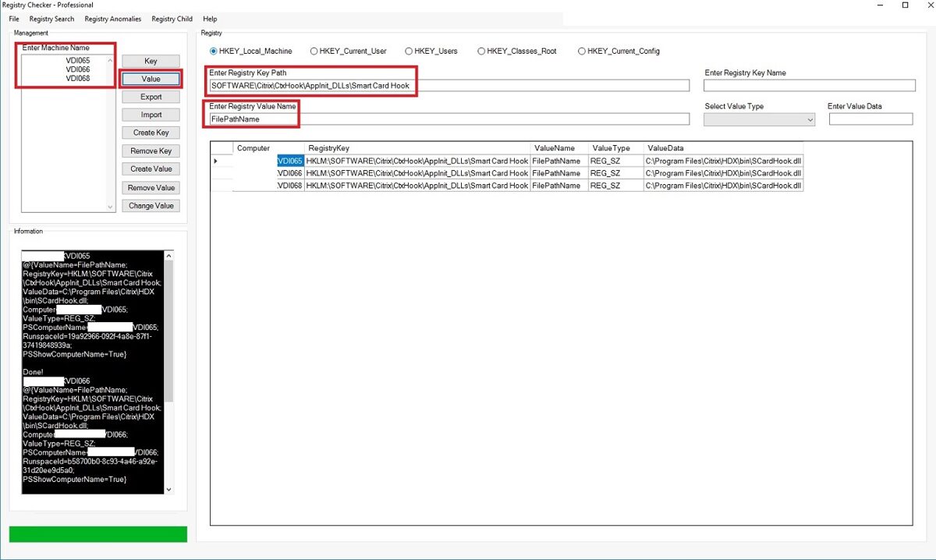936x560 pixels.
Task: Click the Enter Value Data field
Action: [870, 119]
